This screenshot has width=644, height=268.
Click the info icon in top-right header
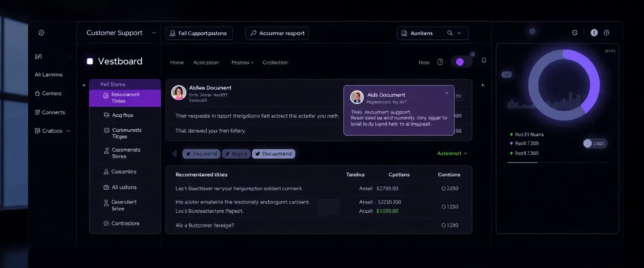(594, 33)
